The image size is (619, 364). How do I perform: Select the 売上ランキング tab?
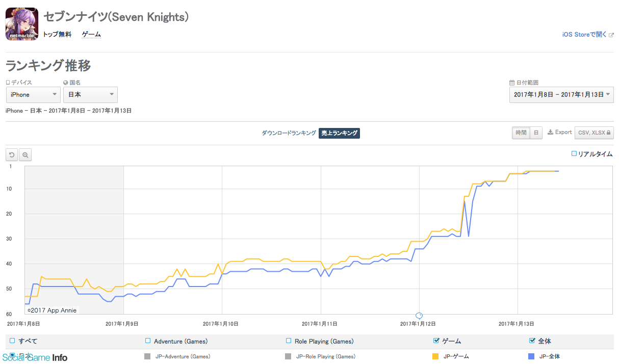pos(339,133)
